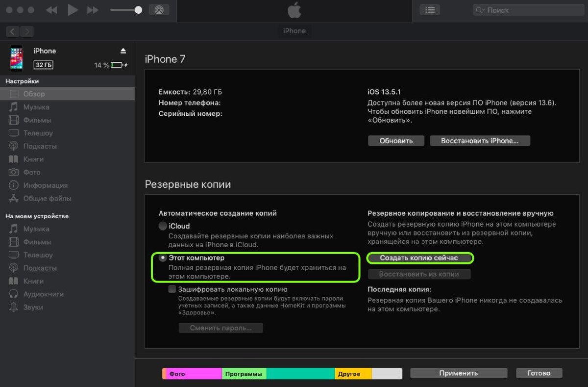
Task: Eject the iPhone with the eject icon
Action: tap(123, 51)
